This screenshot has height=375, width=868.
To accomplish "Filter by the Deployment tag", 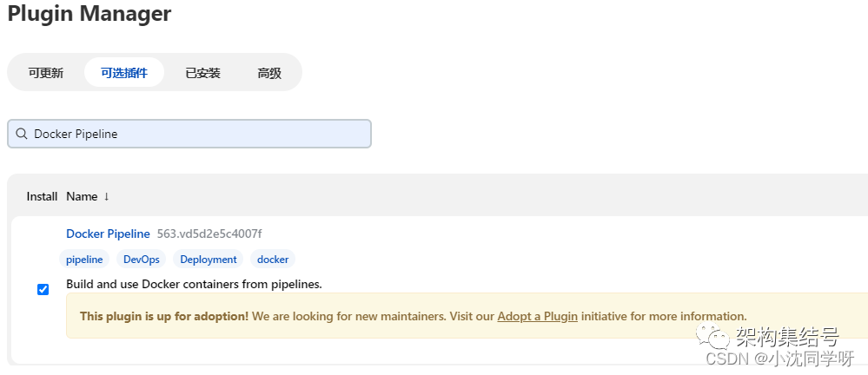I will point(209,260).
